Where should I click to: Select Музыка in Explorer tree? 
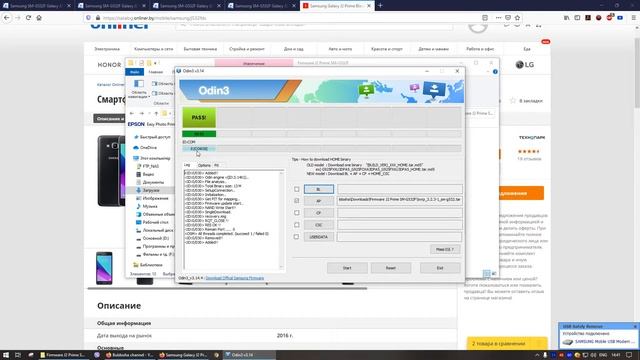click(150, 206)
